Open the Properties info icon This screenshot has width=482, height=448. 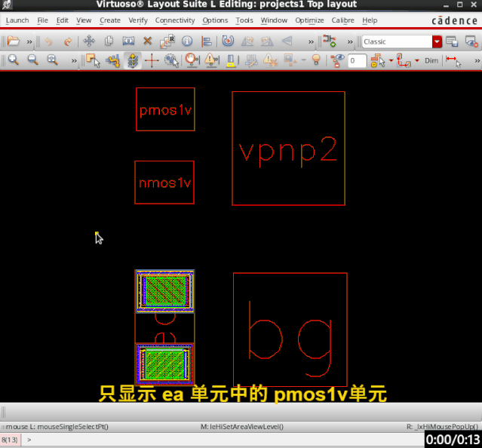[187, 41]
